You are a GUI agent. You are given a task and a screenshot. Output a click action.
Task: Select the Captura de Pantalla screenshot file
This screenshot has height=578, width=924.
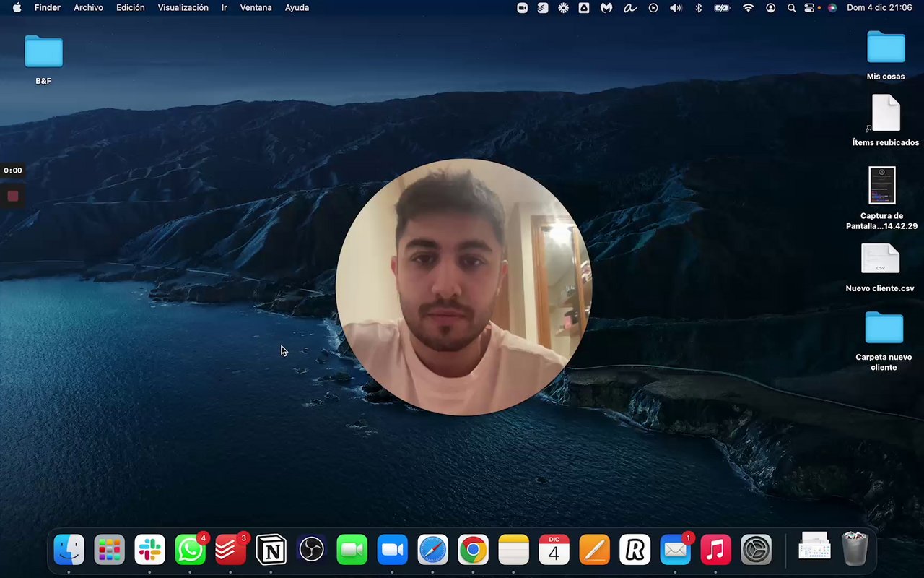882,198
